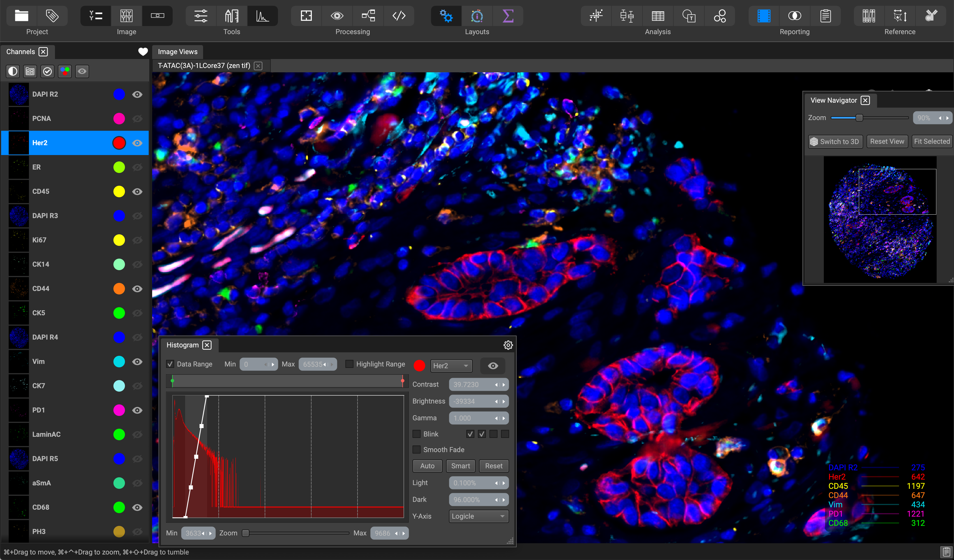Enable the Blink checkbox
This screenshot has height=560, width=954.
(417, 434)
